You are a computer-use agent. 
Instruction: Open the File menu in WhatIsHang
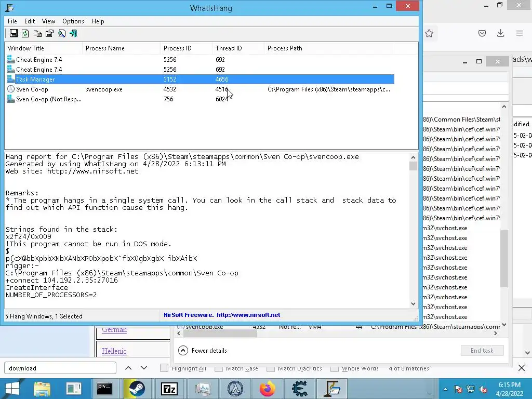pyautogui.click(x=12, y=21)
